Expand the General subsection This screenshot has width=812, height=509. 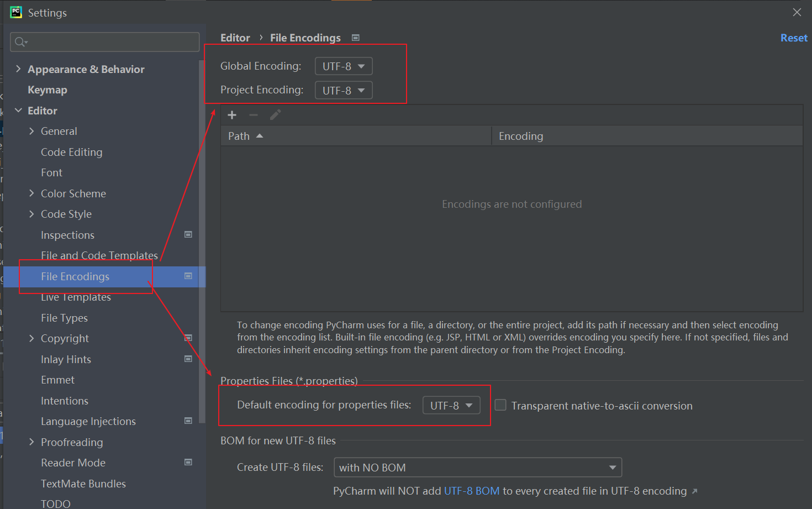(x=31, y=131)
